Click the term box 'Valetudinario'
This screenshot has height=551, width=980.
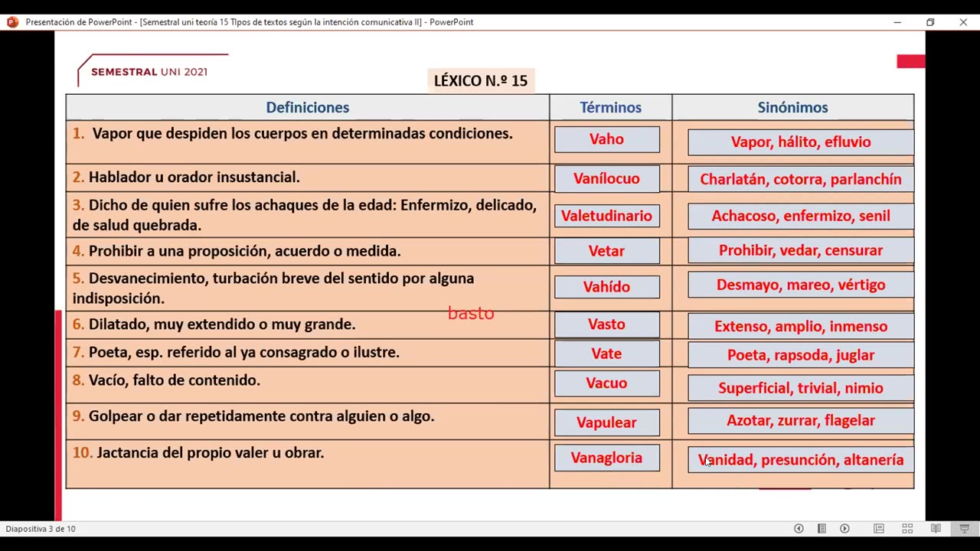click(x=607, y=216)
